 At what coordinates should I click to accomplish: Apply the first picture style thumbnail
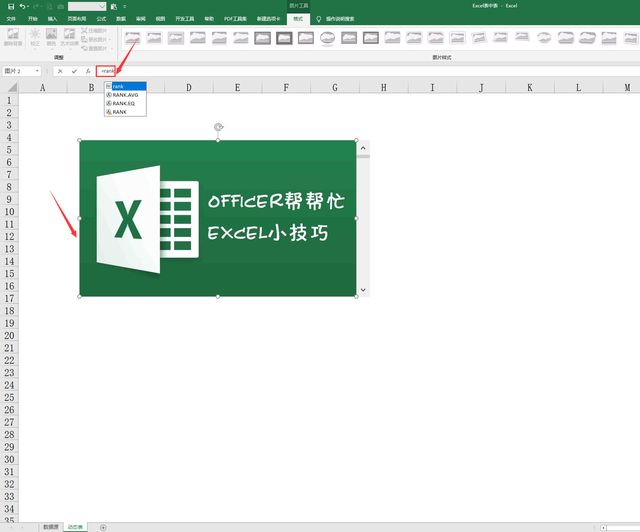[133, 38]
